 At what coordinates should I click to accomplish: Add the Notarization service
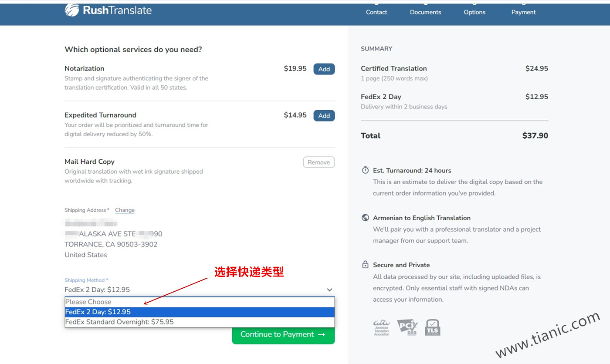click(324, 69)
